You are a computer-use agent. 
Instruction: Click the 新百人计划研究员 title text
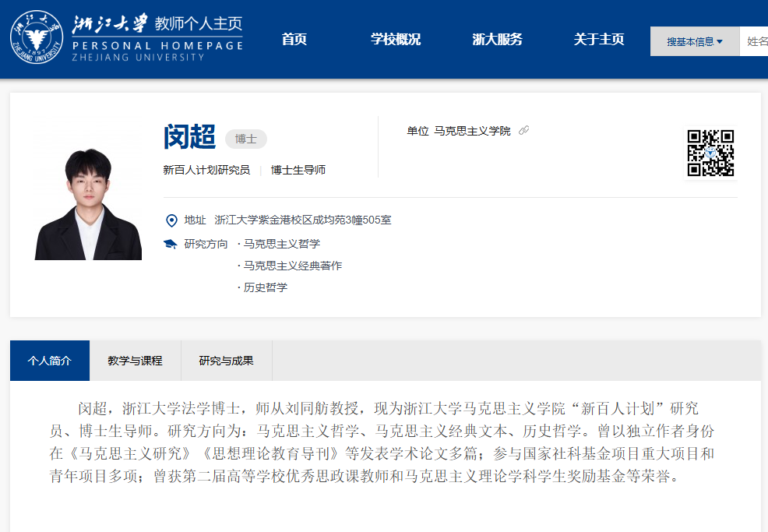point(206,170)
